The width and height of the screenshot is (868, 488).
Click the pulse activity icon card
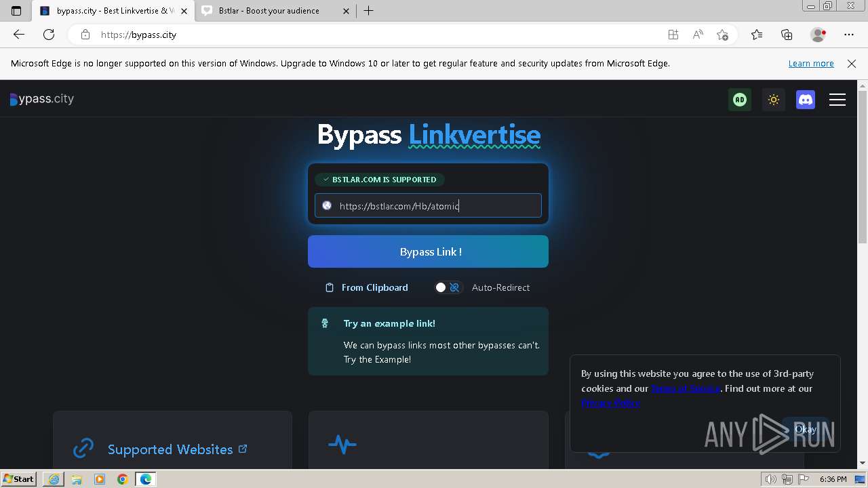tap(342, 445)
